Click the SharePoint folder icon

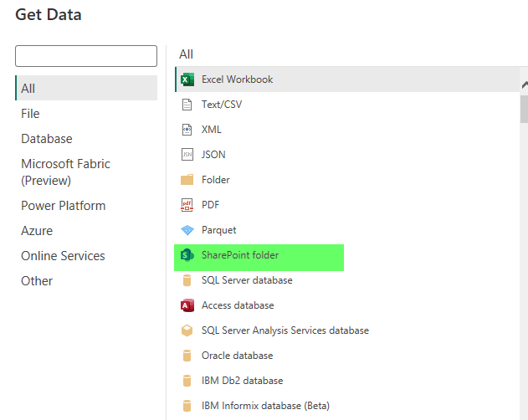[187, 255]
